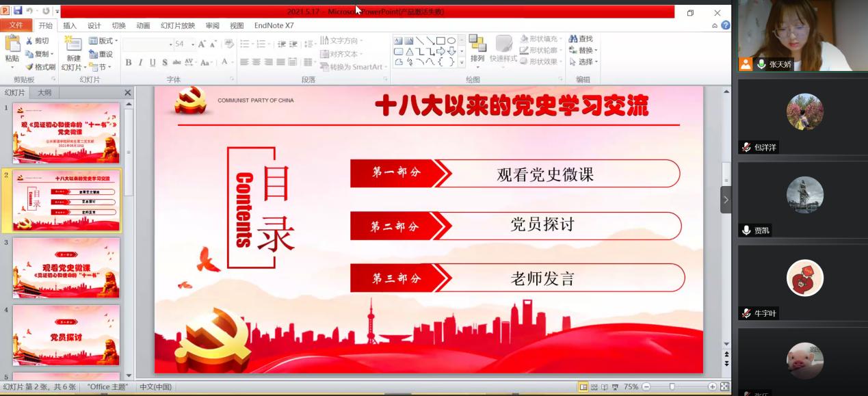
Task: Decrease font size with small A icon
Action: (213, 44)
